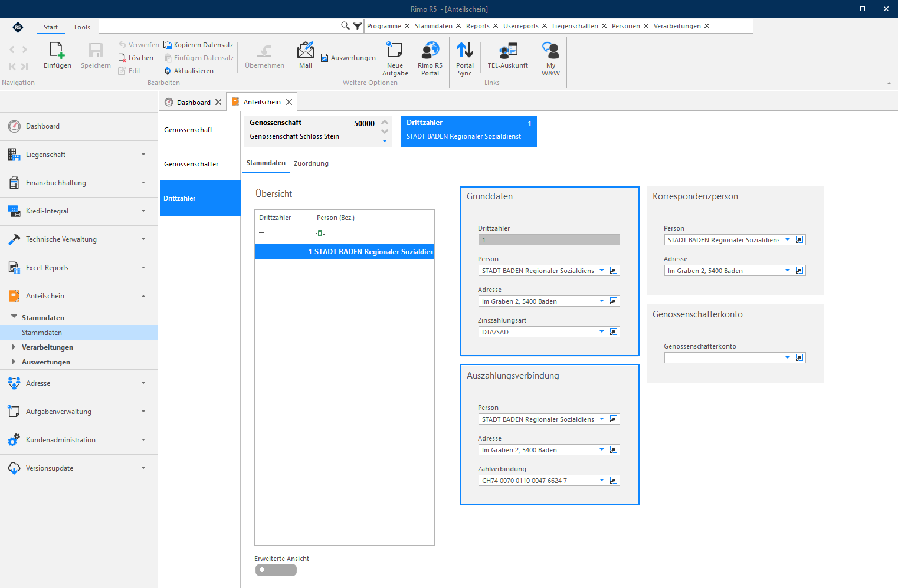Open Auswertungen in Weitere Optionen

pos(348,58)
